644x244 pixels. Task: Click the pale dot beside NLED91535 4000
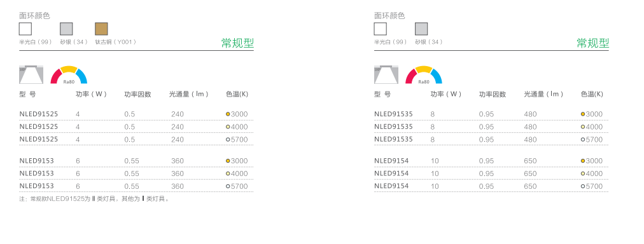click(x=583, y=126)
